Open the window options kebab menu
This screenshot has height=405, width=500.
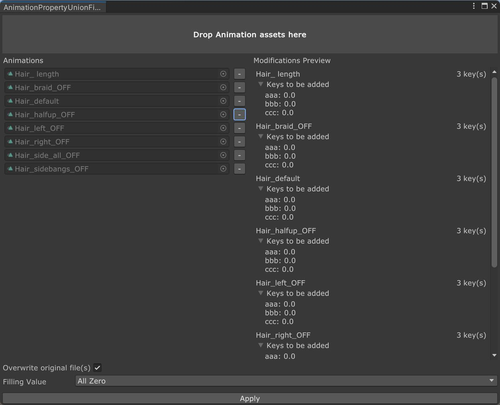coord(474,6)
